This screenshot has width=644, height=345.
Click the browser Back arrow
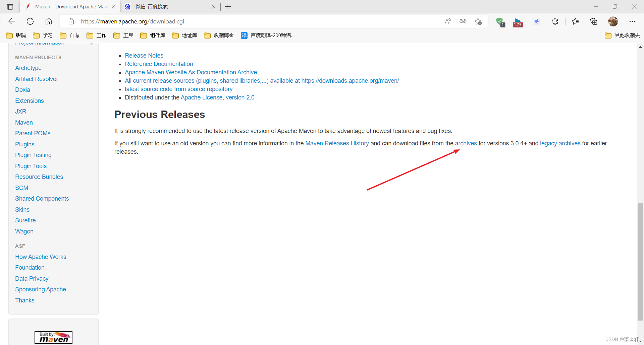12,21
